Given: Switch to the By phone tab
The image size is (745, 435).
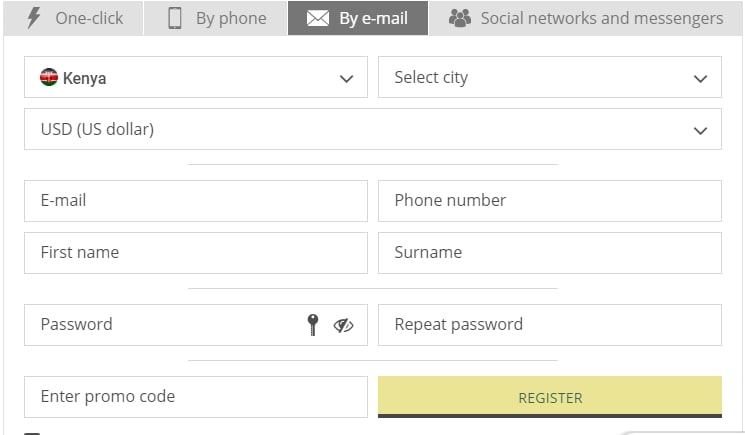Looking at the screenshot, I should pyautogui.click(x=215, y=18).
